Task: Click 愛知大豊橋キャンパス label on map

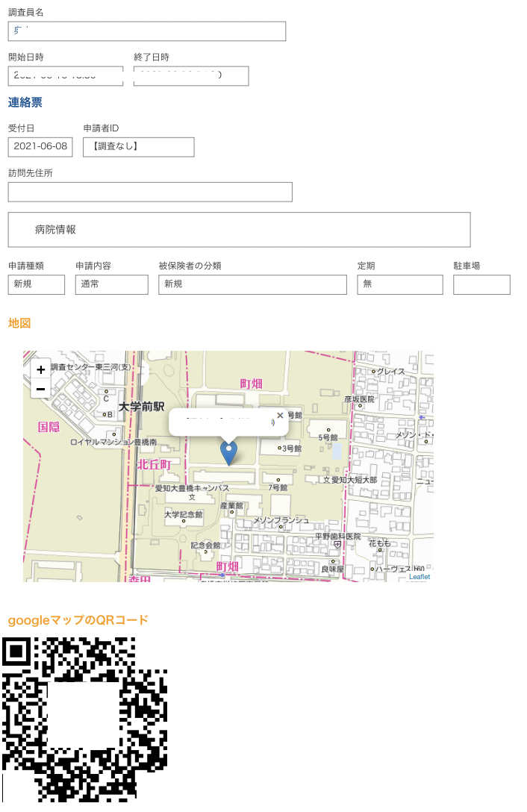Action: pos(192,488)
